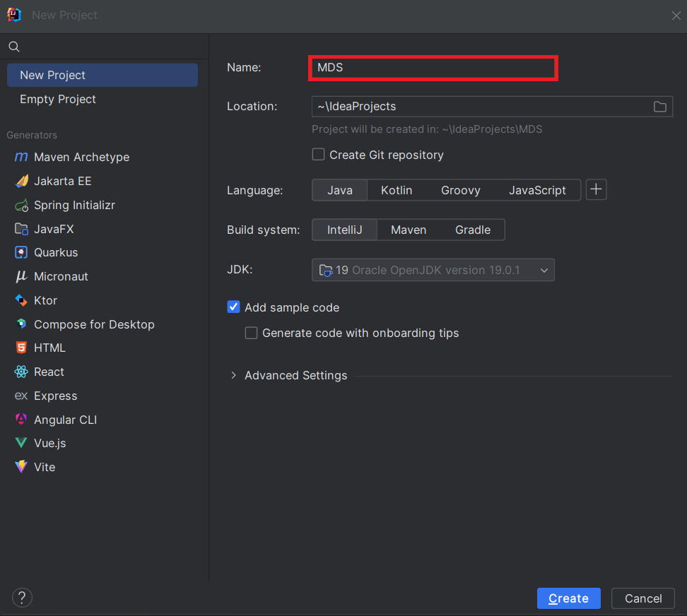Uncheck Add sample code checkbox
Image resolution: width=687 pixels, height=616 pixels.
click(x=233, y=307)
